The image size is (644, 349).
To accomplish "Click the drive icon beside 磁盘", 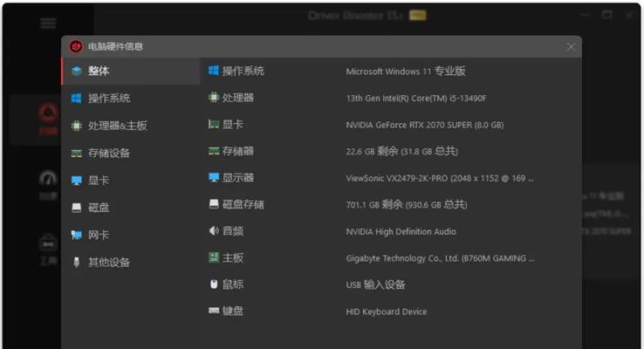I will pyautogui.click(x=77, y=208).
